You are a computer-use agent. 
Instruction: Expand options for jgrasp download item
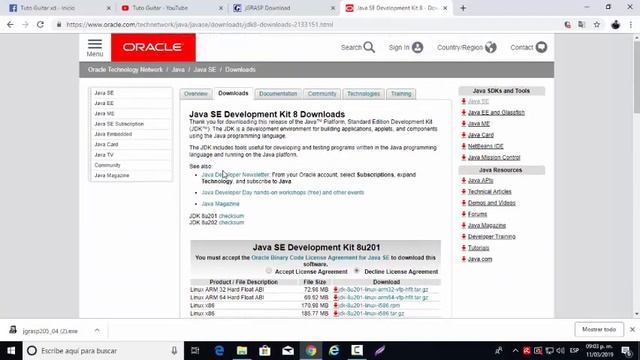point(97,330)
